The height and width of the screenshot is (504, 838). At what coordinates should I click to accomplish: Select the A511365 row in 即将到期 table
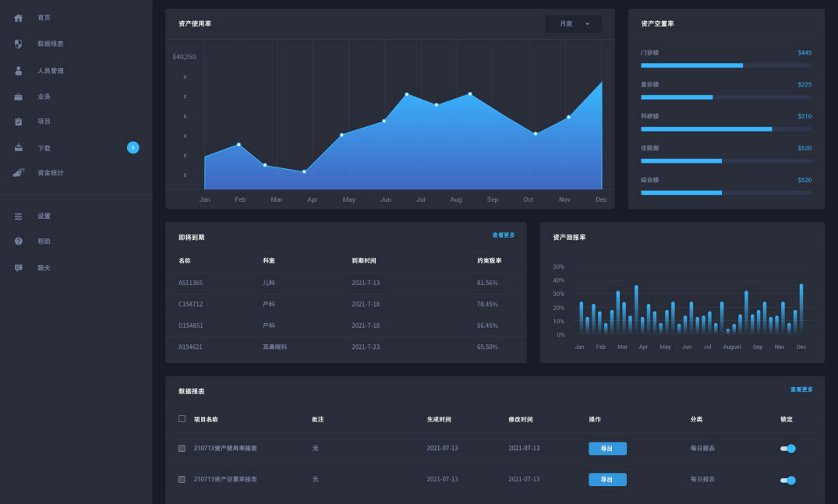point(345,282)
